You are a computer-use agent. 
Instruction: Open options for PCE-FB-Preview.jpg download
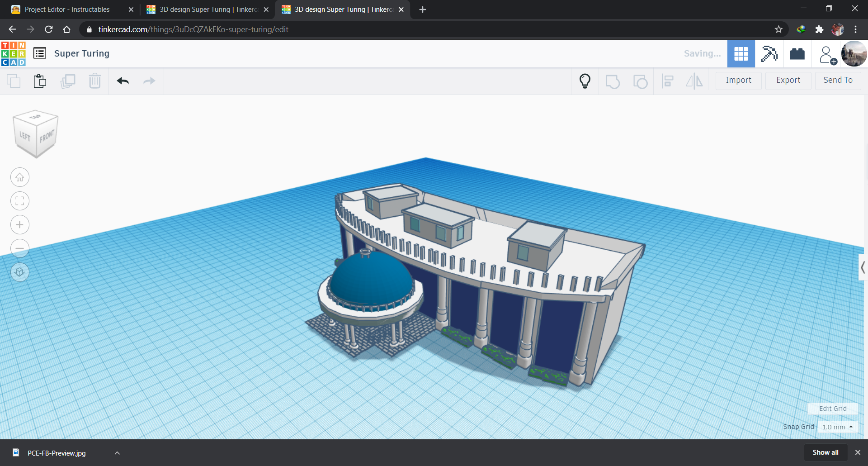117,453
